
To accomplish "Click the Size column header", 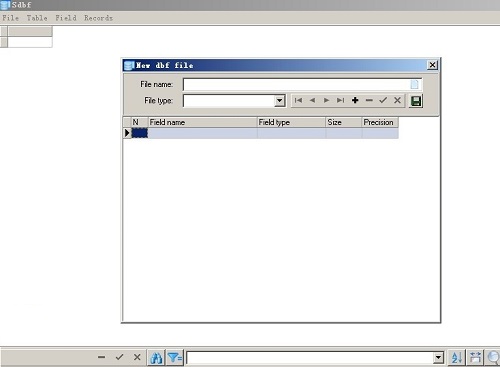I will (344, 122).
